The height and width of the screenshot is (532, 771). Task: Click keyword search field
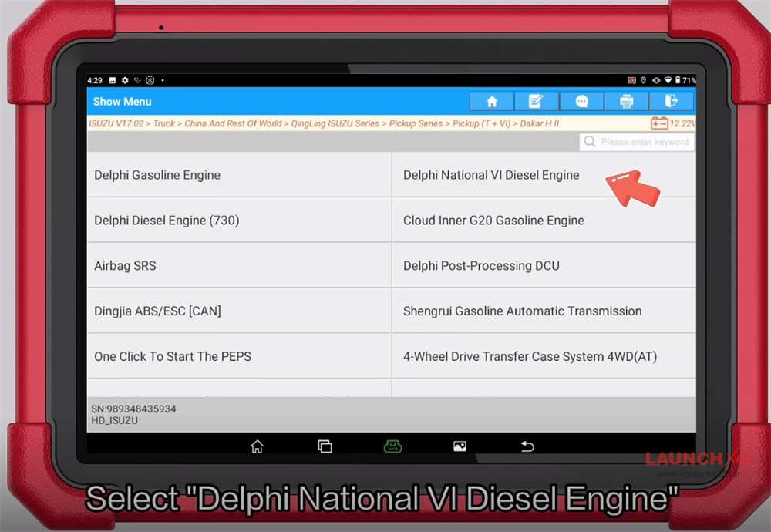(x=637, y=142)
